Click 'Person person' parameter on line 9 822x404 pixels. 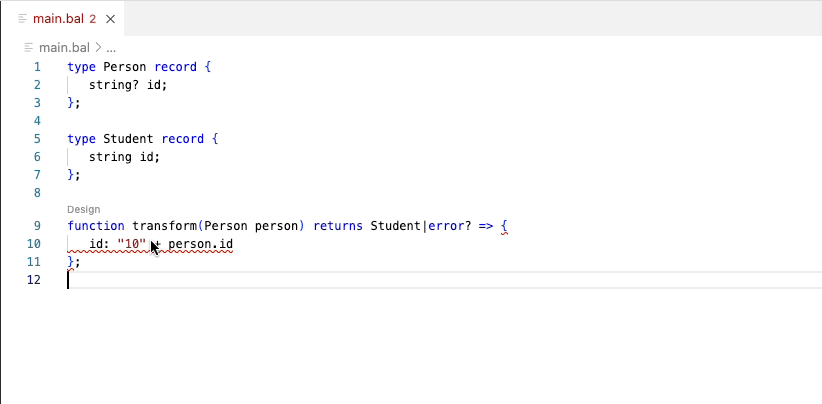(251, 226)
